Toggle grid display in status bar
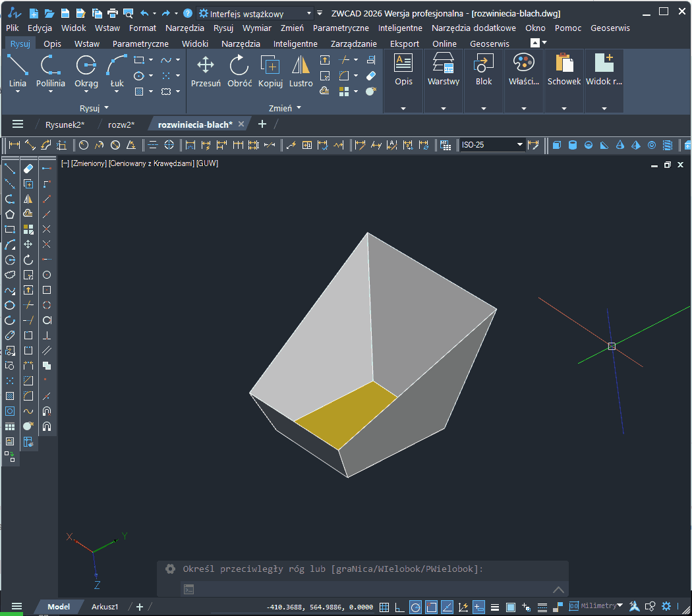 tap(384, 607)
